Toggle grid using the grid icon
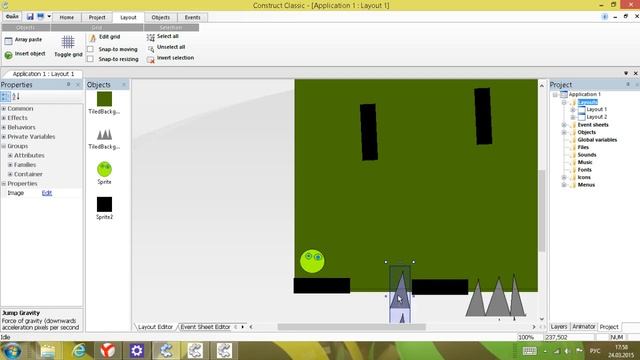This screenshot has width=640, height=360. (68, 42)
